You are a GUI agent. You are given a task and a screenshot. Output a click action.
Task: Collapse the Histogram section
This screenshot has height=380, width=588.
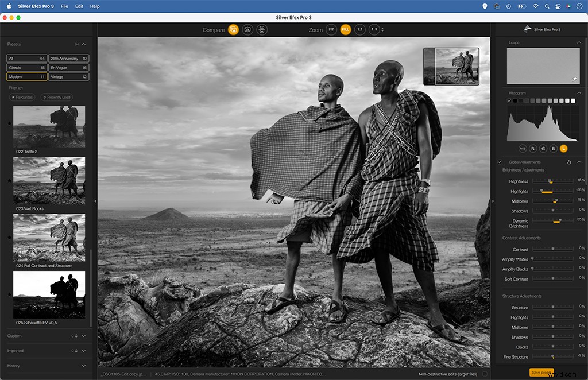[x=580, y=93]
